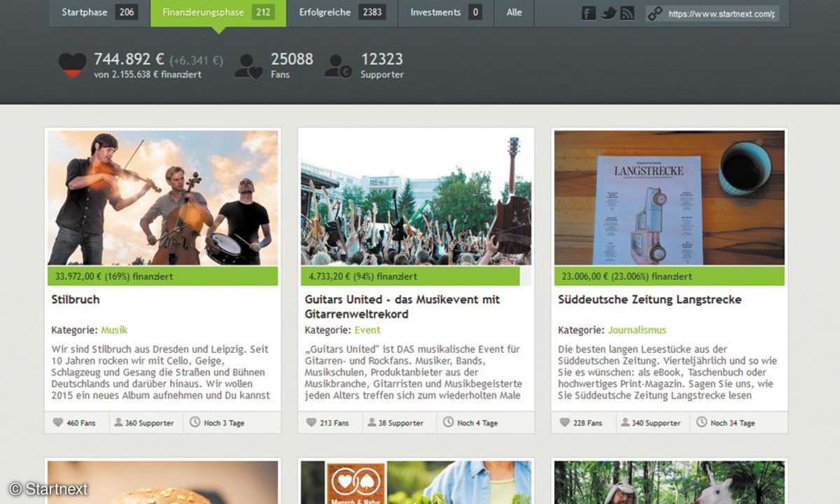
Task: Open the Startnext Facebook page icon
Action: pos(589,13)
